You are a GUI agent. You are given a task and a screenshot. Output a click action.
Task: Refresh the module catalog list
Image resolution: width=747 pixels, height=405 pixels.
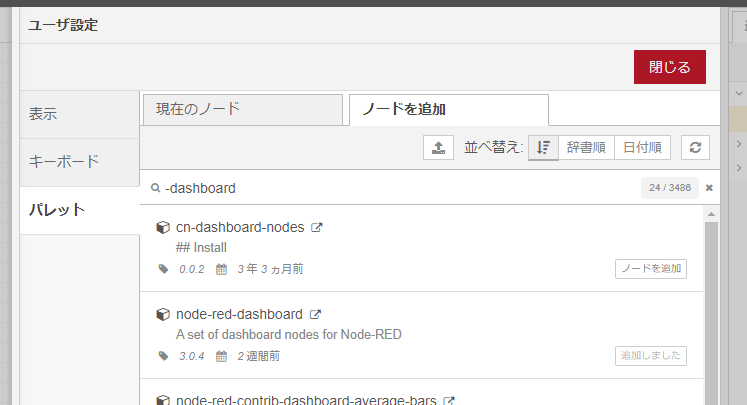(x=695, y=147)
